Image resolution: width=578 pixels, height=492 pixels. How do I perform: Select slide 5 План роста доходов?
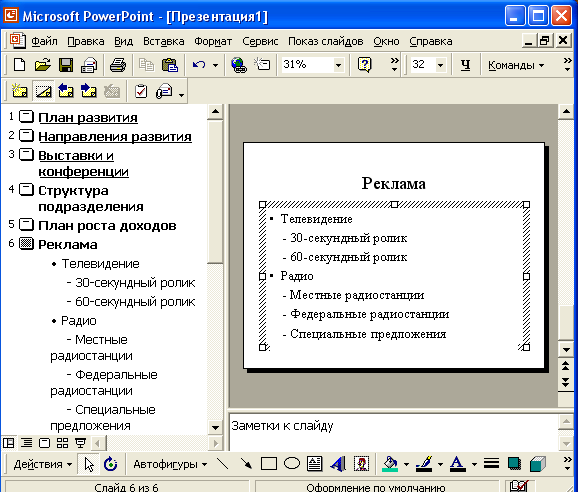point(107,226)
